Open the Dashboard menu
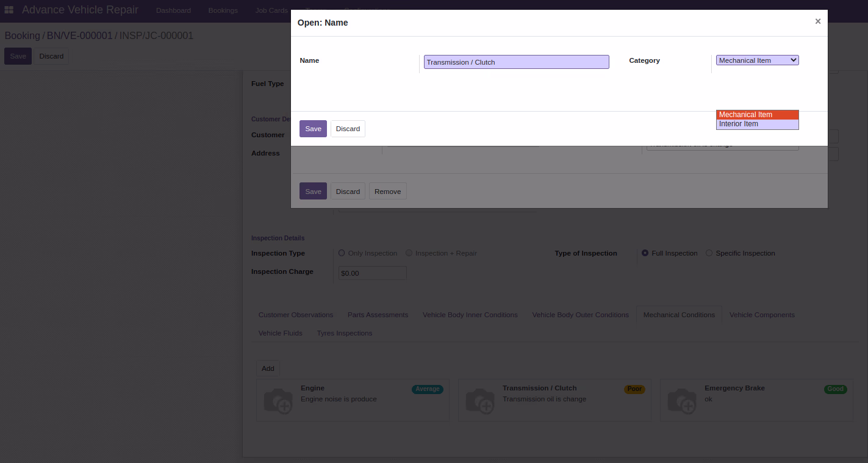The height and width of the screenshot is (463, 868). tap(173, 10)
